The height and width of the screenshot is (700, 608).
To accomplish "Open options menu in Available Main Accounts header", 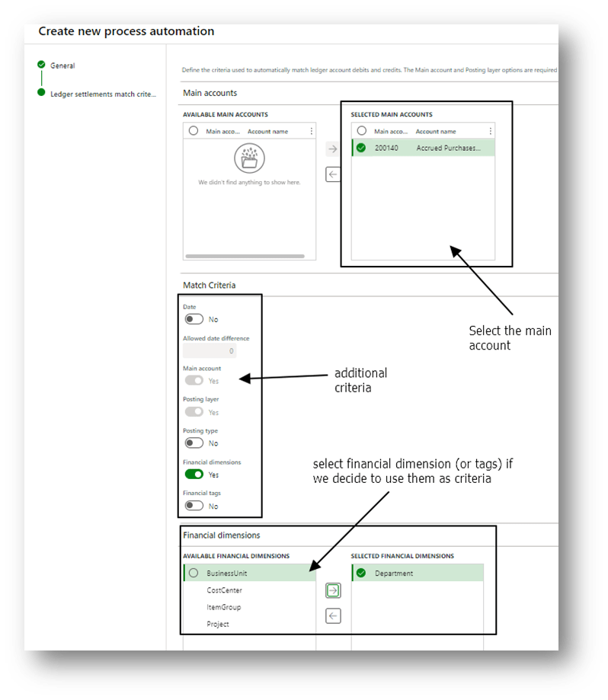I will pos(311,131).
